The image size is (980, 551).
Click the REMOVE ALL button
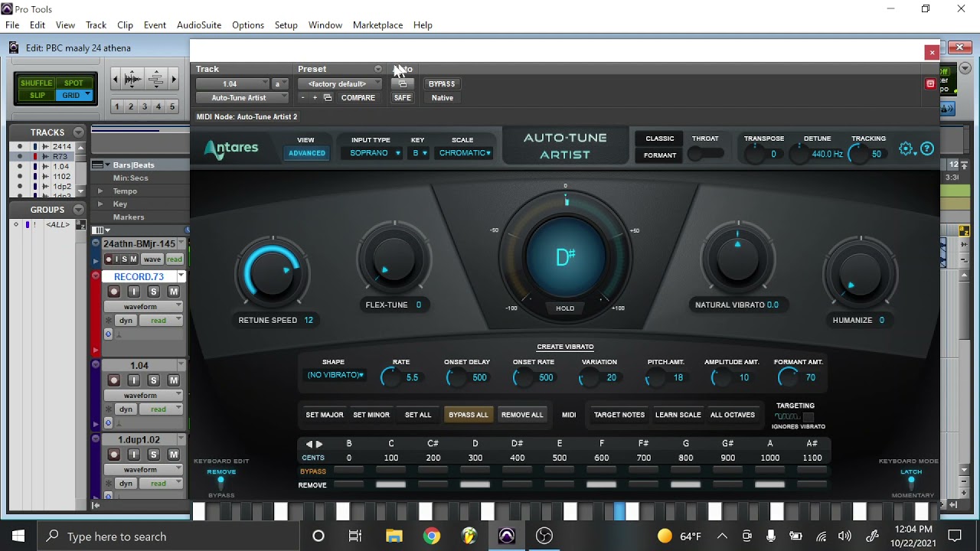point(522,415)
